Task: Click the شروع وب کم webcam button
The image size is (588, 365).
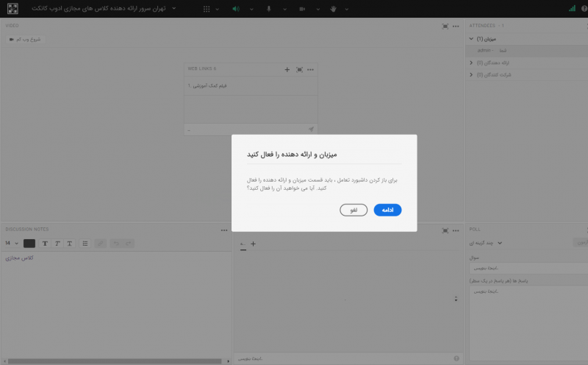Action: click(x=25, y=39)
